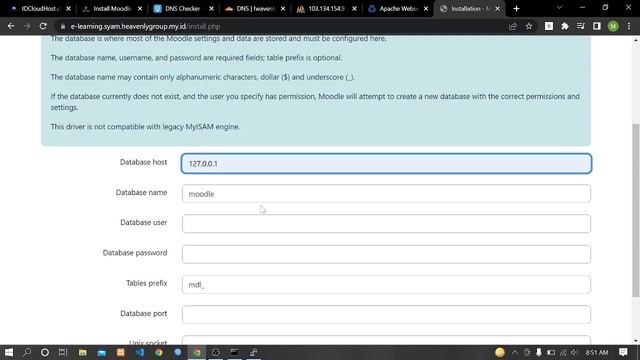Reload the page with the refresh icon

click(43, 26)
